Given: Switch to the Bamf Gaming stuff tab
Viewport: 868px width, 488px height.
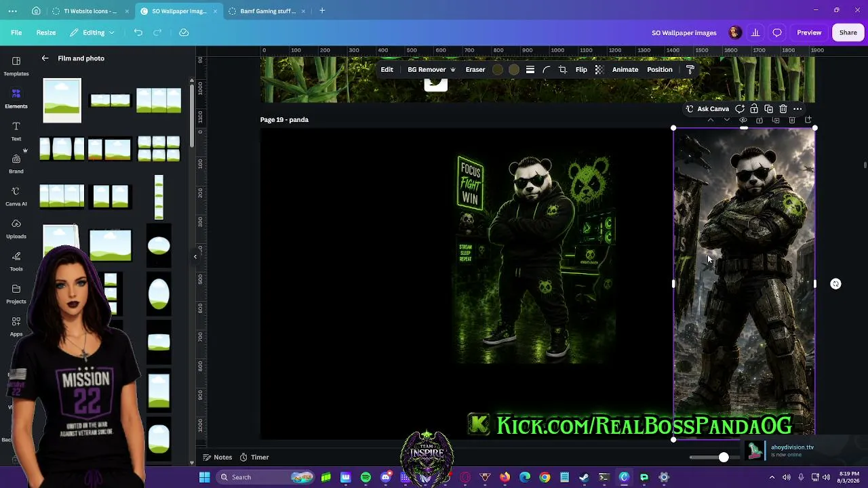Looking at the screenshot, I should coord(268,11).
